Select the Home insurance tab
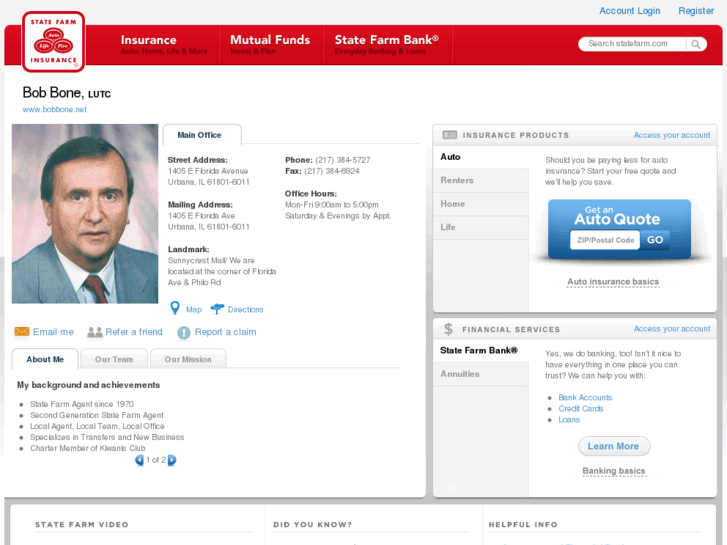The image size is (727, 545). click(x=481, y=204)
